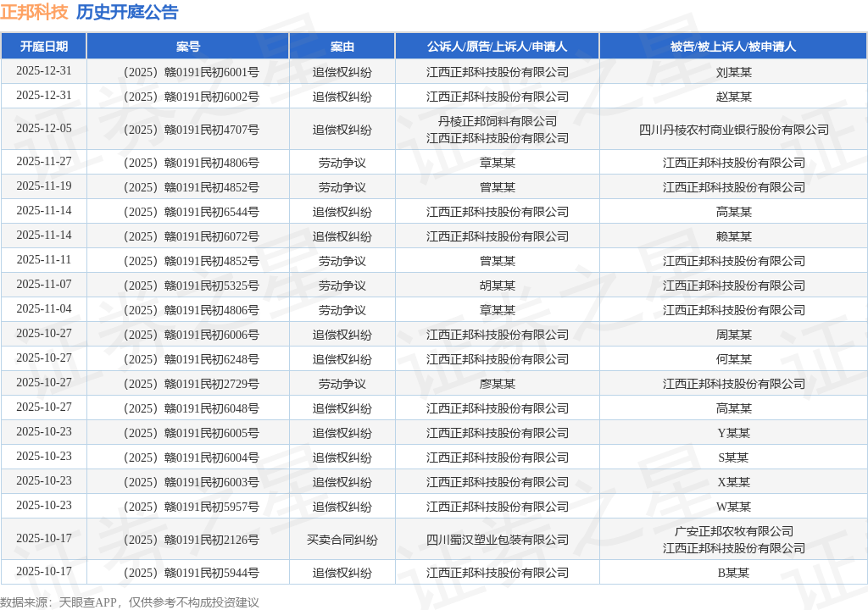The image size is (868, 610).
Task: Click case number 赣0191民初6002号
Action: pyautogui.click(x=191, y=97)
